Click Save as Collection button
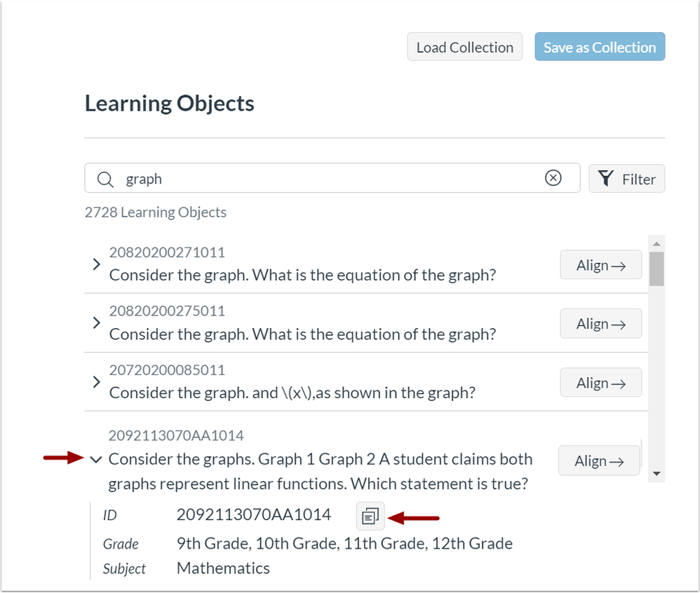This screenshot has height=593, width=700. (600, 47)
